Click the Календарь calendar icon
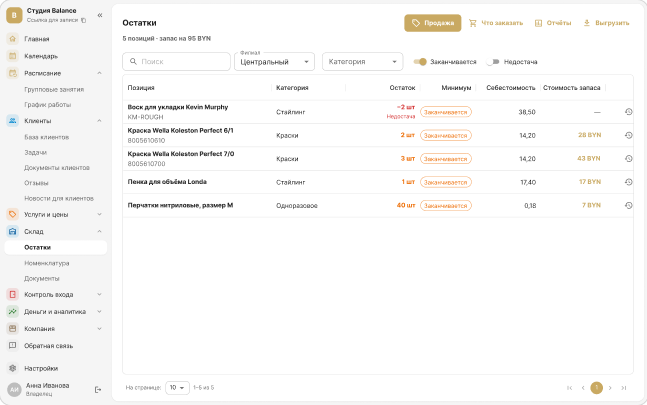 pos(13,56)
